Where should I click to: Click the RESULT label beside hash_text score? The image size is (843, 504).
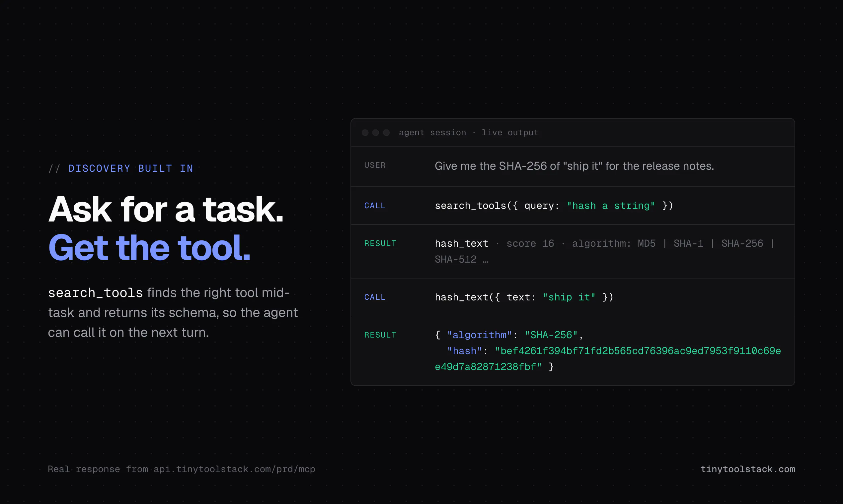coord(380,243)
